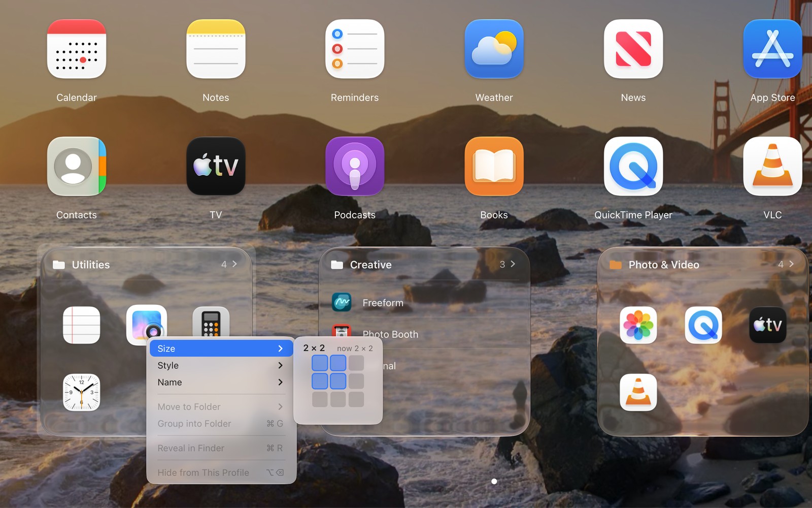The width and height of the screenshot is (812, 508).
Task: Open the App Store icon
Action: [772, 49]
